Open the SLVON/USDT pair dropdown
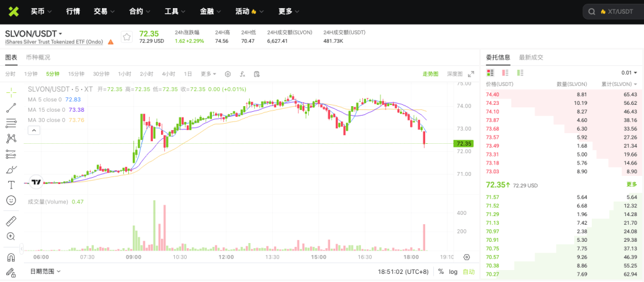The width and height of the screenshot is (644, 282). (x=34, y=33)
